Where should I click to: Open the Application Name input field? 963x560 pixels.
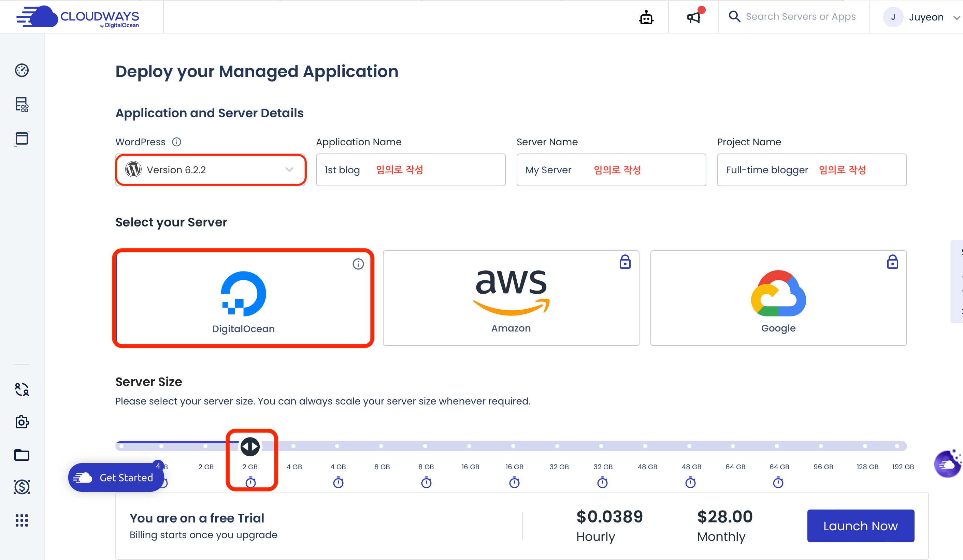(410, 170)
